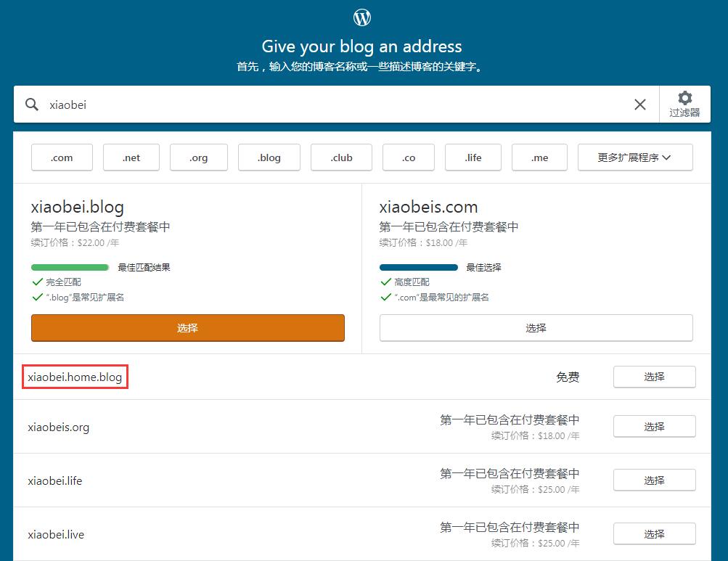Click the WordPress logo at top
This screenshot has height=561, width=728.
click(x=362, y=17)
